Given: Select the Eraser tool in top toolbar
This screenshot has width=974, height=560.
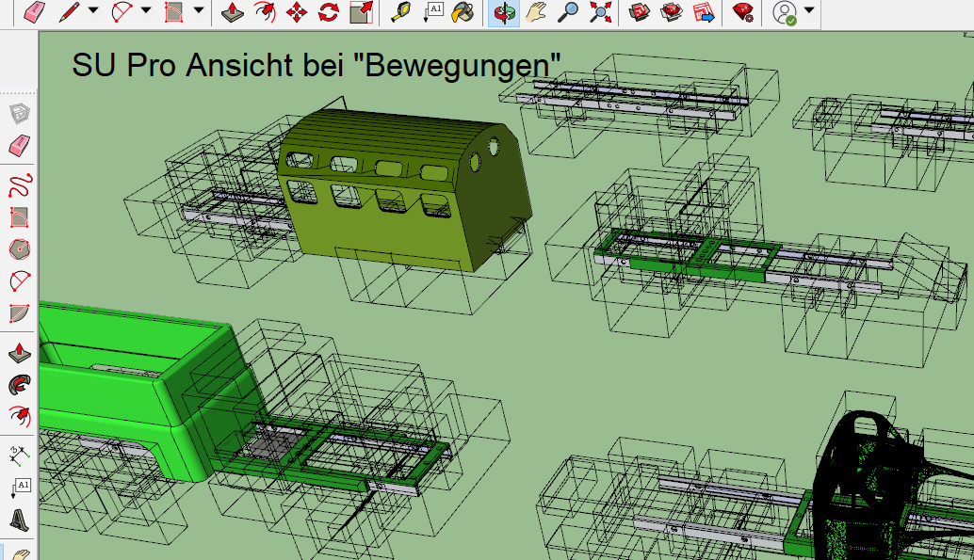Looking at the screenshot, I should (33, 12).
